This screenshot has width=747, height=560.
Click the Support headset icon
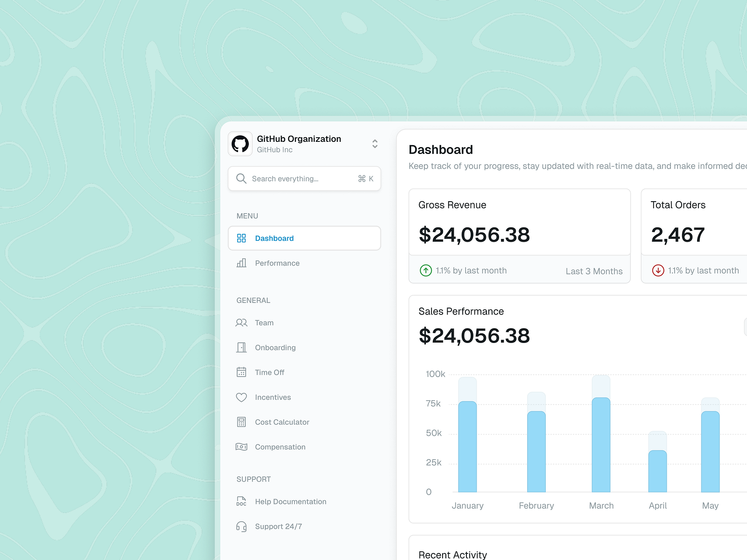[x=241, y=527]
